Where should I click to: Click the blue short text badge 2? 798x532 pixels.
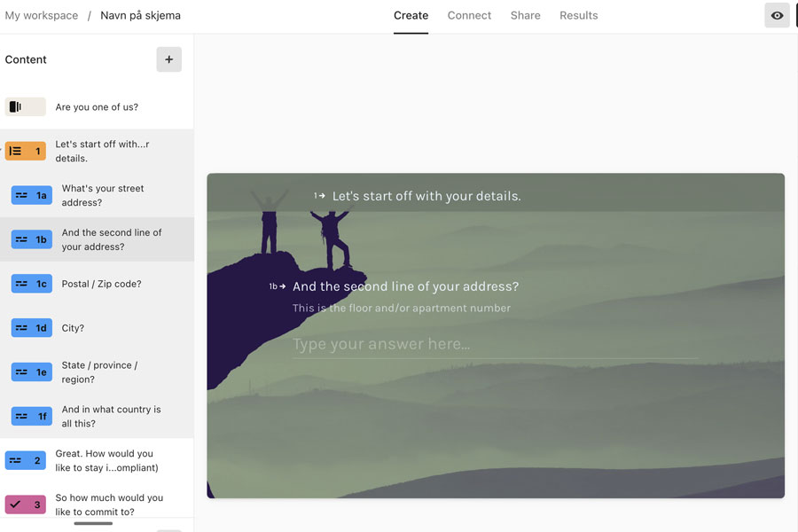[26, 461]
